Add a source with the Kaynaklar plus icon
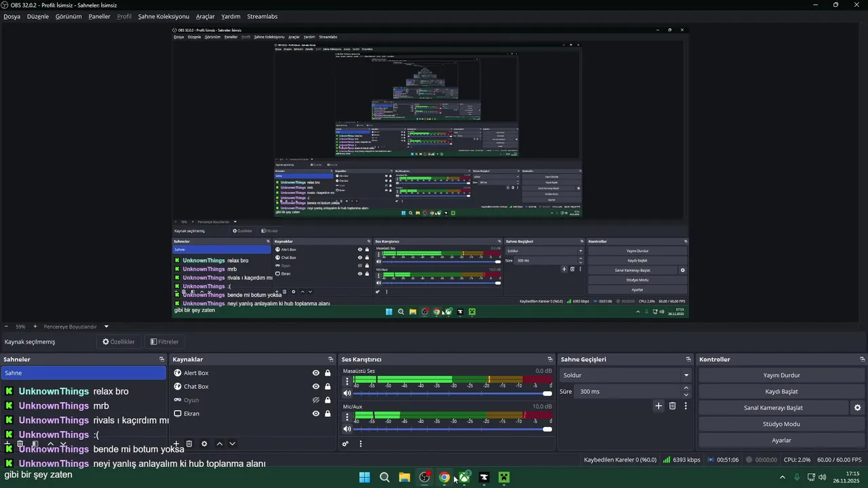The width and height of the screenshot is (868, 488). (176, 444)
